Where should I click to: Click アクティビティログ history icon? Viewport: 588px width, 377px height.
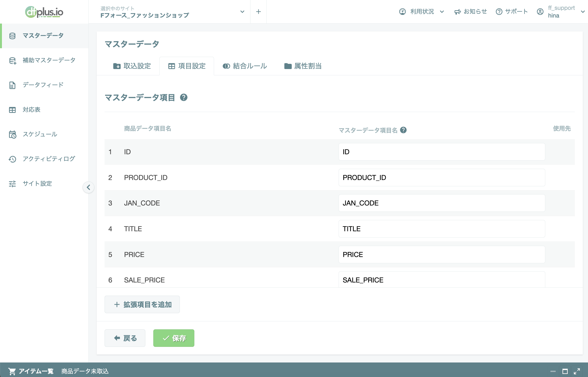(x=12, y=159)
